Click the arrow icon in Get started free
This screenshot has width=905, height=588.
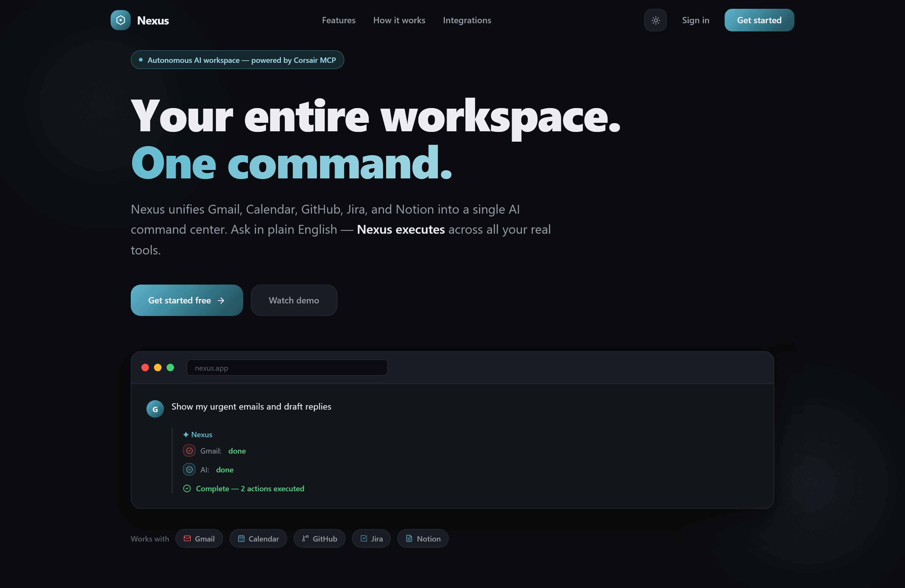[x=221, y=301]
